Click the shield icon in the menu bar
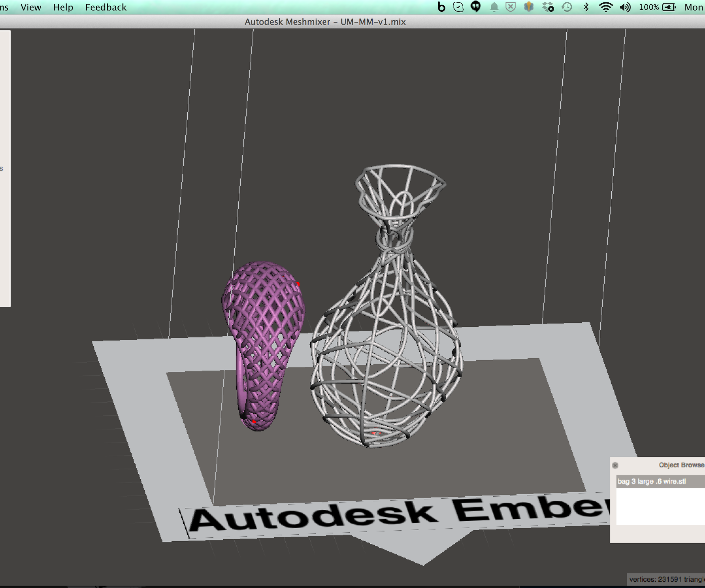 pos(510,7)
